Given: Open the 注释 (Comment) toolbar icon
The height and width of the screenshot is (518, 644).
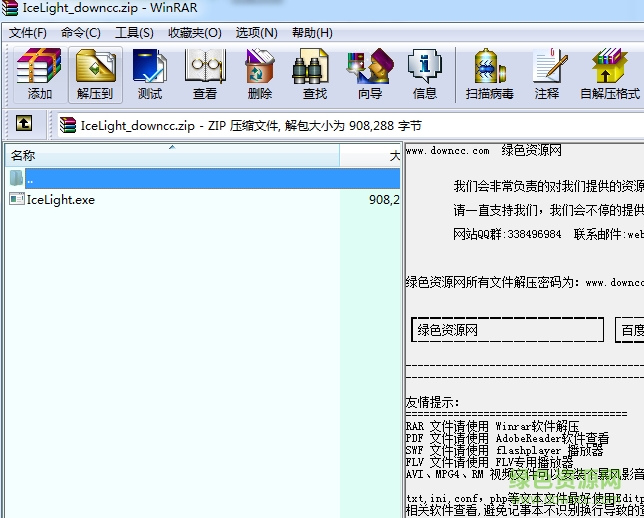Looking at the screenshot, I should point(547,74).
